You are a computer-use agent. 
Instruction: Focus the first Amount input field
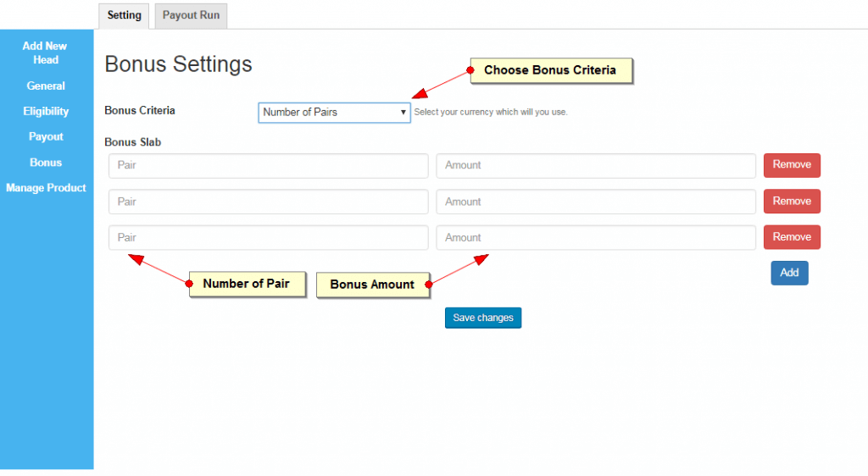pos(595,165)
